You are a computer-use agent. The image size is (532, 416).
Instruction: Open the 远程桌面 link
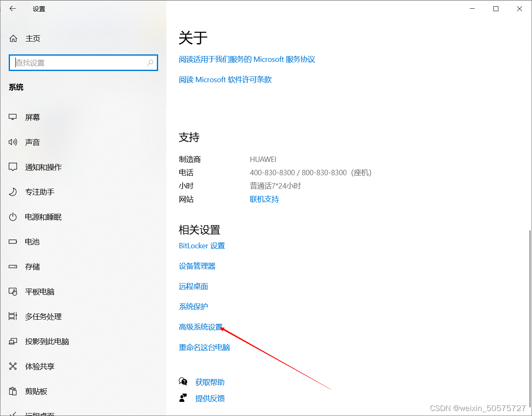tap(193, 286)
